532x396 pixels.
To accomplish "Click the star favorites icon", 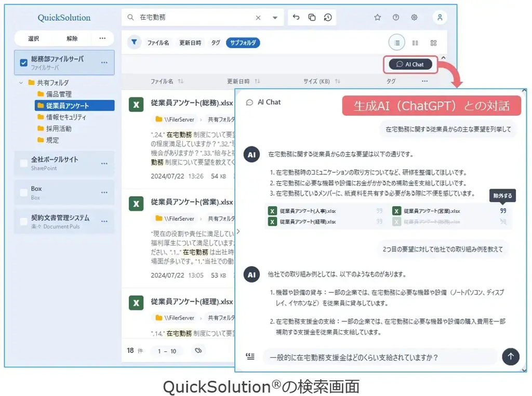I will click(378, 17).
